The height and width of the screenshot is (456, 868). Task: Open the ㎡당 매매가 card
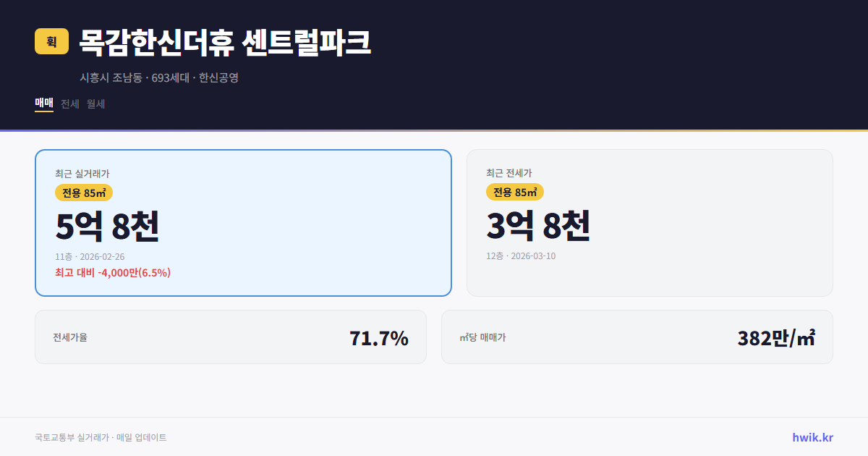pos(637,337)
